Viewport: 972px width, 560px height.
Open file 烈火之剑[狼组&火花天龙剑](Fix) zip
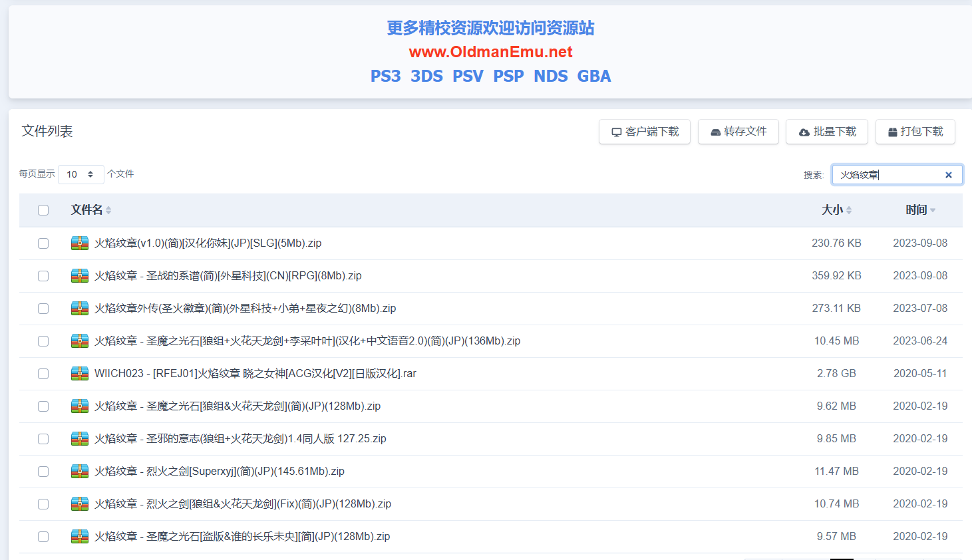(x=243, y=504)
